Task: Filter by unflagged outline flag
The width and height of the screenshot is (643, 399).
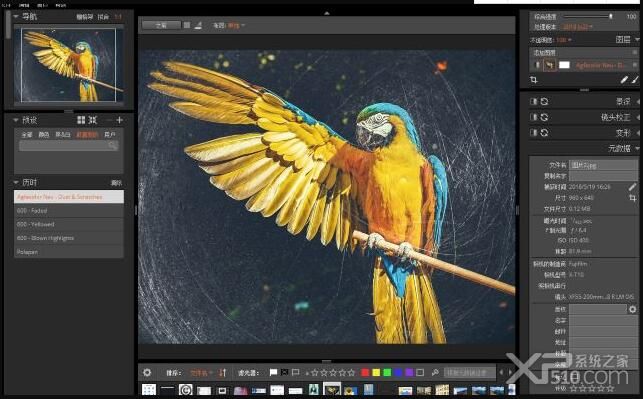Action: (x=295, y=372)
